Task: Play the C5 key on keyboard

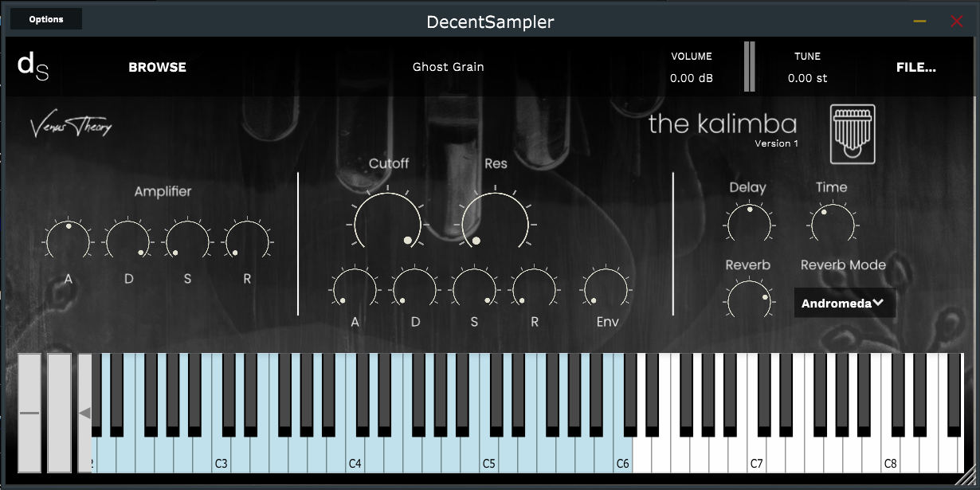Action: pos(489,456)
